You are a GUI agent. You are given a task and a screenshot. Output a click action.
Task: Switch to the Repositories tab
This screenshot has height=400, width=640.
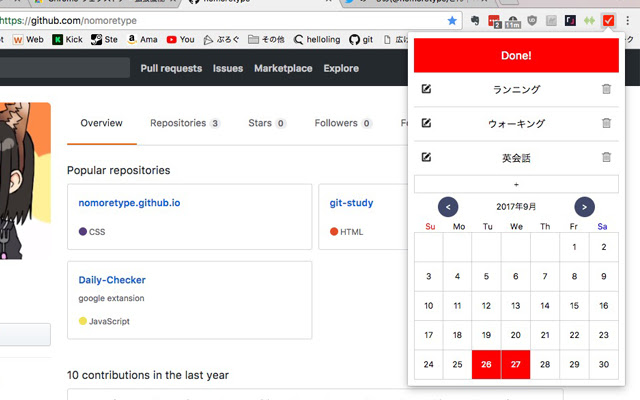[x=185, y=123]
